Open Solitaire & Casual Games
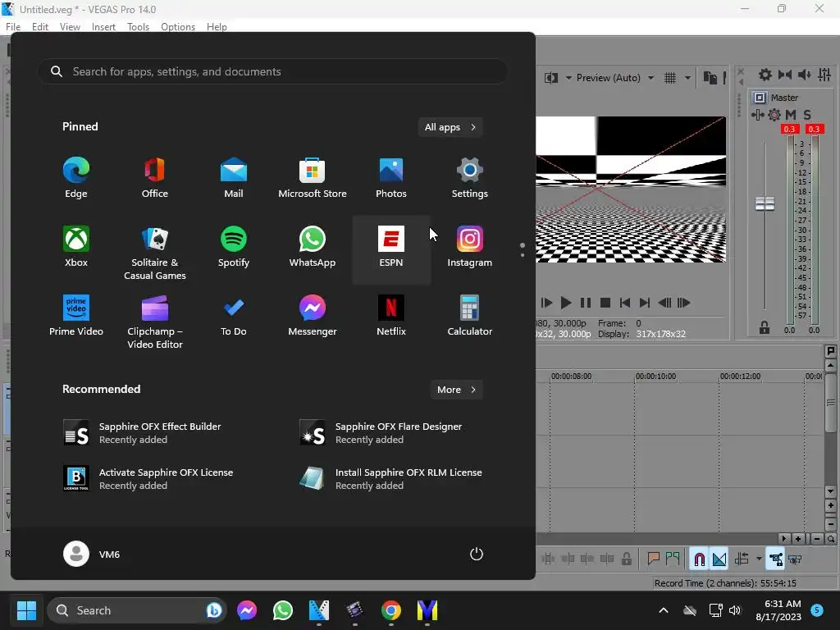 155,253
